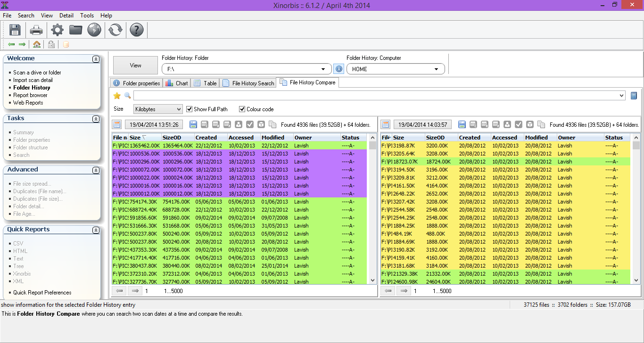Go to home using house icon

click(37, 44)
